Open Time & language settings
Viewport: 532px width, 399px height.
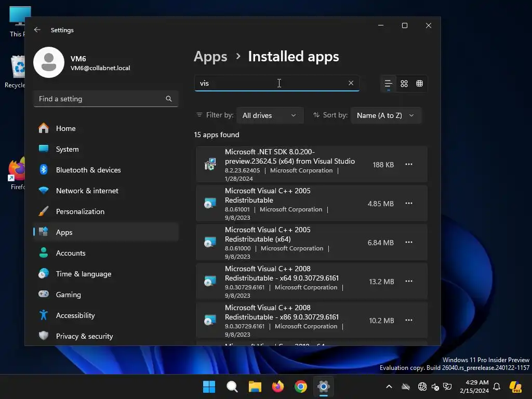tap(106, 274)
